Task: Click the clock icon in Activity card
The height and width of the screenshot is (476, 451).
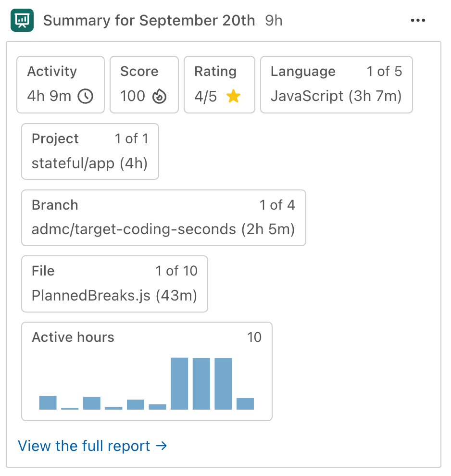Action: [86, 96]
